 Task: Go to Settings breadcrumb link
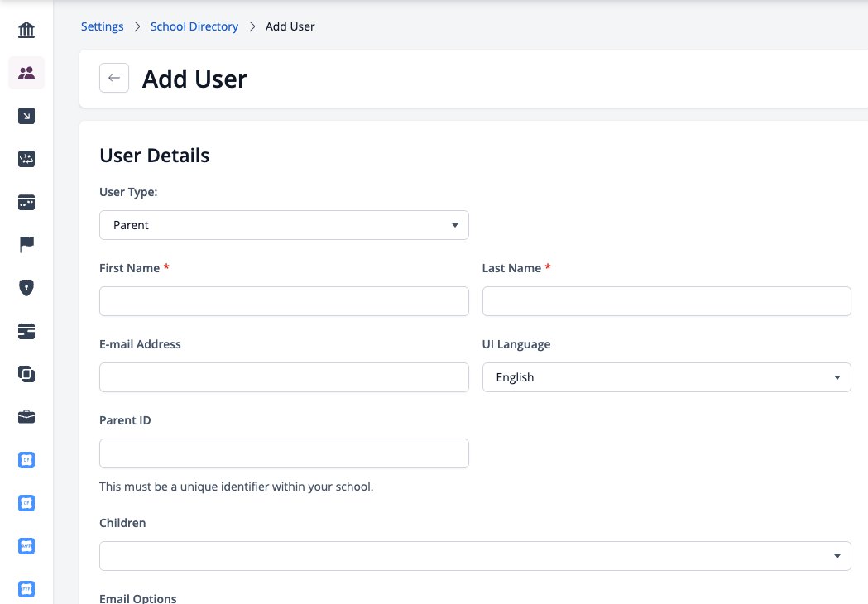click(x=103, y=26)
